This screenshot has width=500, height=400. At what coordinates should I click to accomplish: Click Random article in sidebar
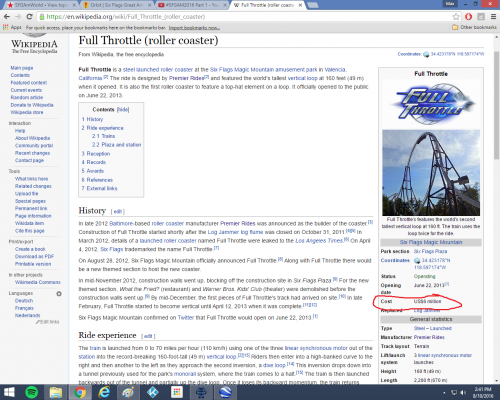coord(27,97)
